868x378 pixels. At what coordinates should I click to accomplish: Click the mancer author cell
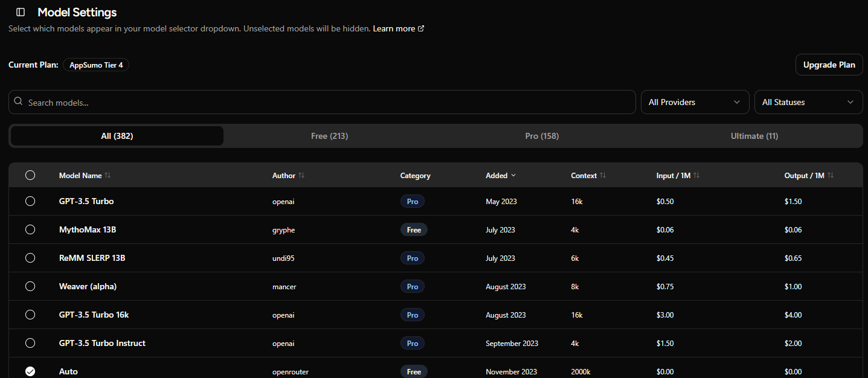[x=285, y=286]
